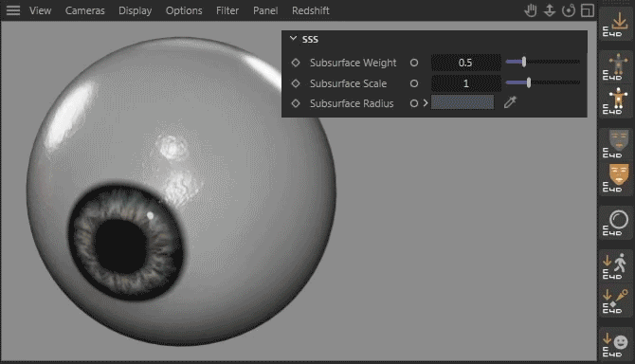
Task: Open the Filter menu
Action: point(227,10)
